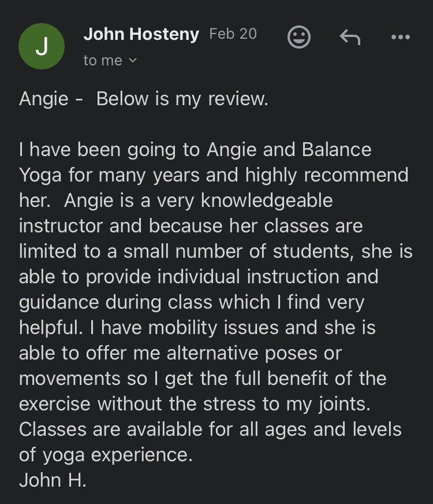Click the "Below is my review" greeting line
This screenshot has width=433, height=504.
click(x=182, y=99)
